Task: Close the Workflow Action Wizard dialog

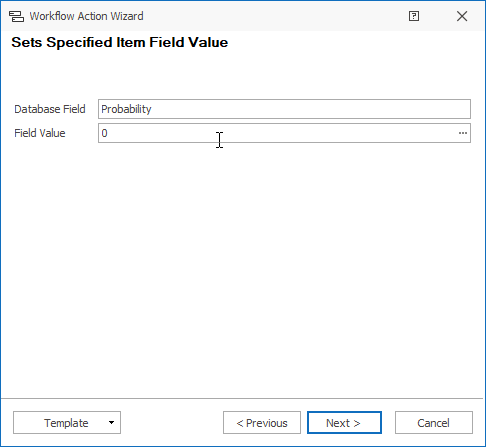Action: pos(462,16)
